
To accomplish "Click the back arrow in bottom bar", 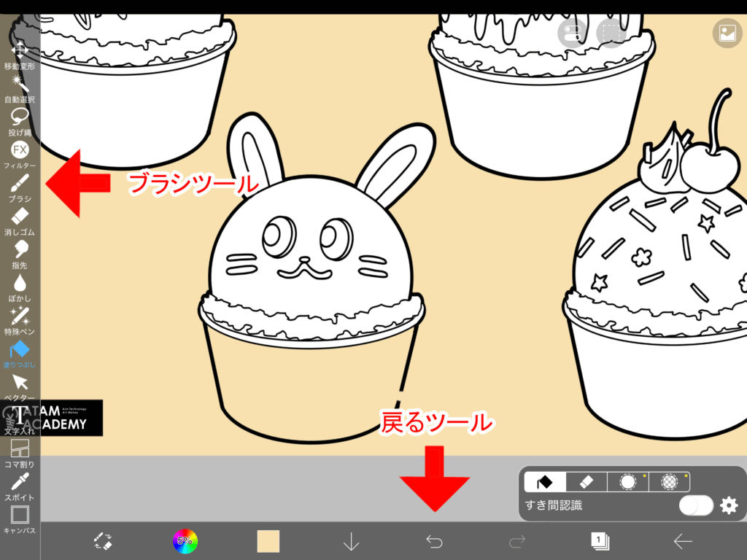I will coord(683,541).
